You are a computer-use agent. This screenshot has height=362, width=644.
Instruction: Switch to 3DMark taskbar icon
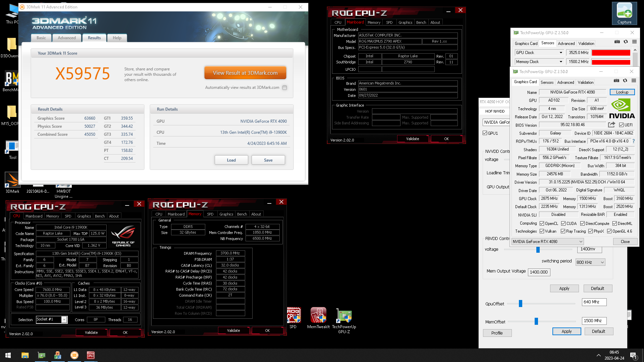74,355
